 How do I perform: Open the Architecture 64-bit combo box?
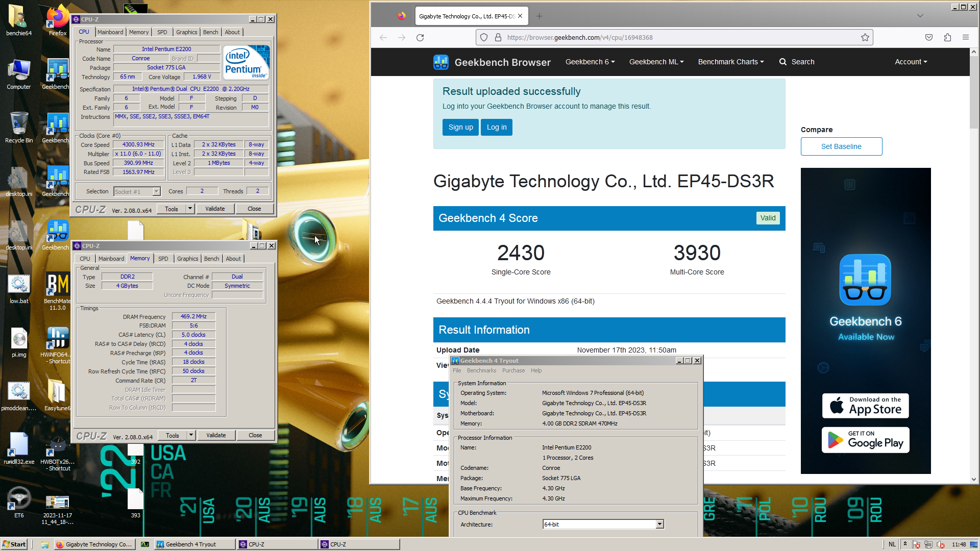click(603, 524)
